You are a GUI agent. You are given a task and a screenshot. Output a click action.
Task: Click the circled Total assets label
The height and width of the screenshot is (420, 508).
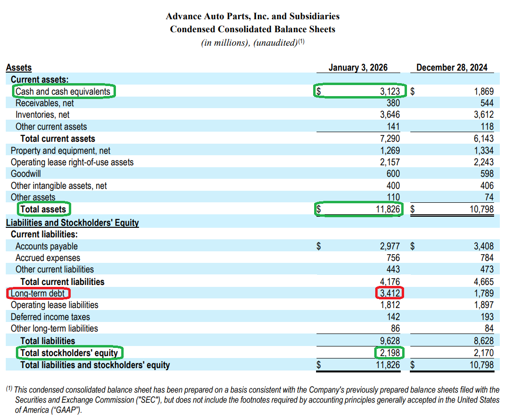pos(43,209)
